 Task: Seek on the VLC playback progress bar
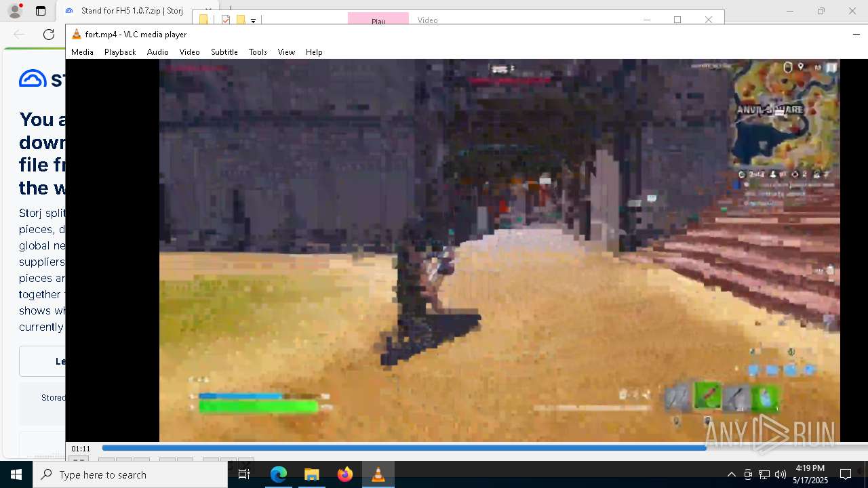point(484,448)
